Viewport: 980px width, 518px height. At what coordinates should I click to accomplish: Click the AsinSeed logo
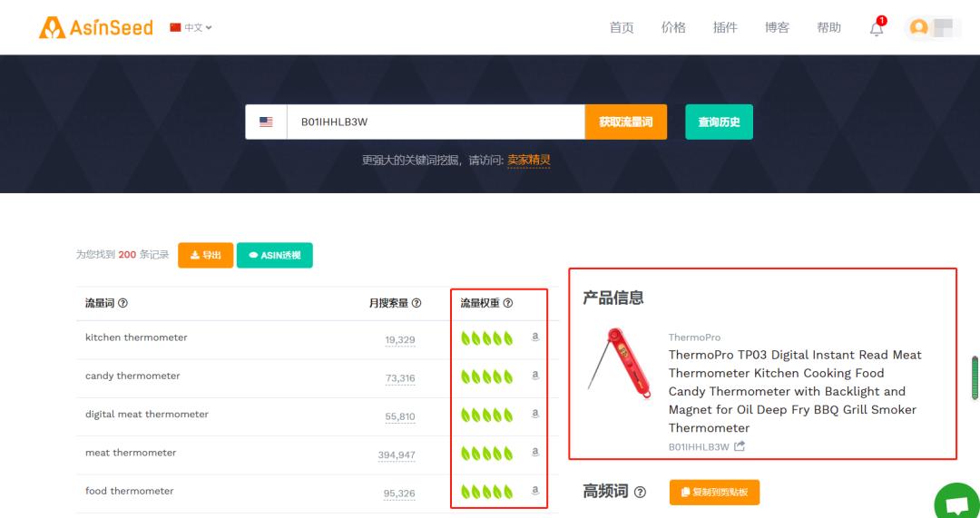pos(95,27)
